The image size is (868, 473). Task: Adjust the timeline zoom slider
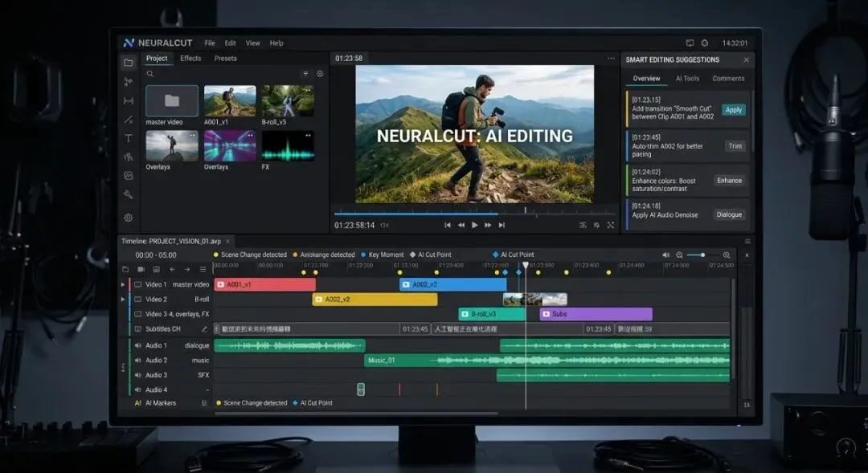[x=702, y=255]
